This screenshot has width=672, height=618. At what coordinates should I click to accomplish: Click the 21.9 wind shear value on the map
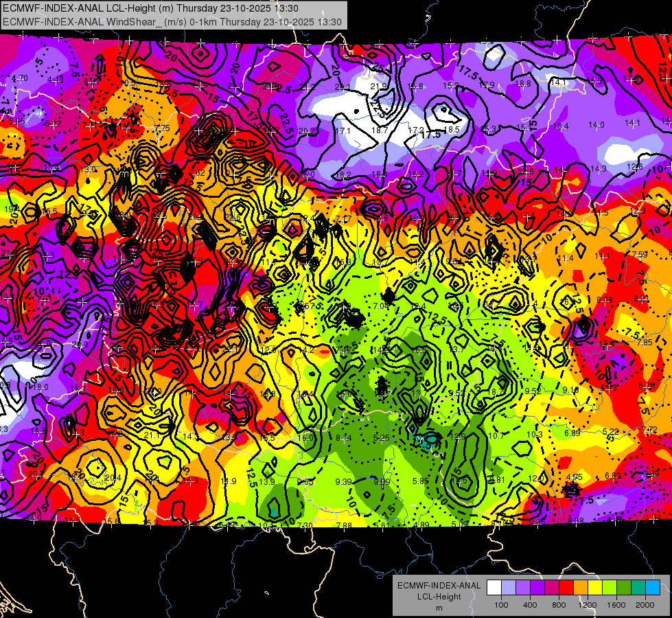click(378, 87)
